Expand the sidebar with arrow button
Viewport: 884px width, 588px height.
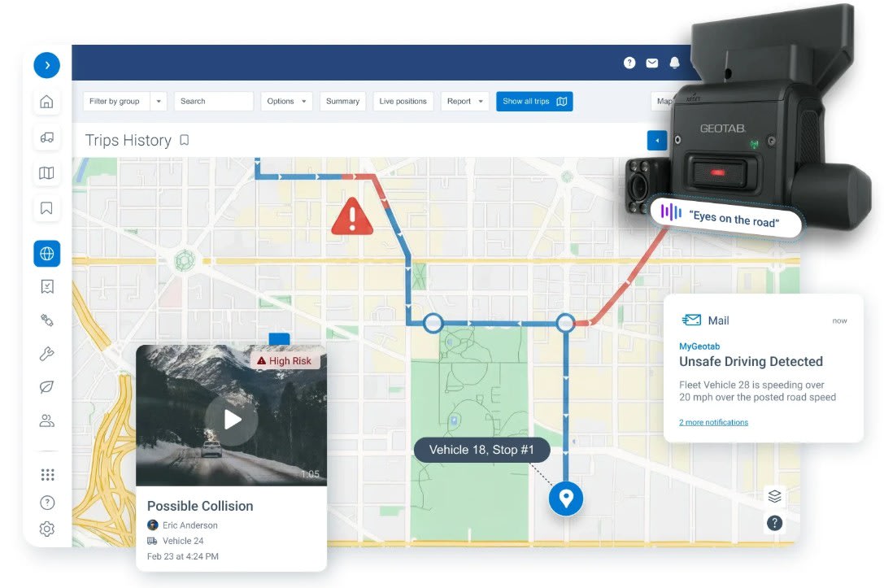(x=46, y=65)
